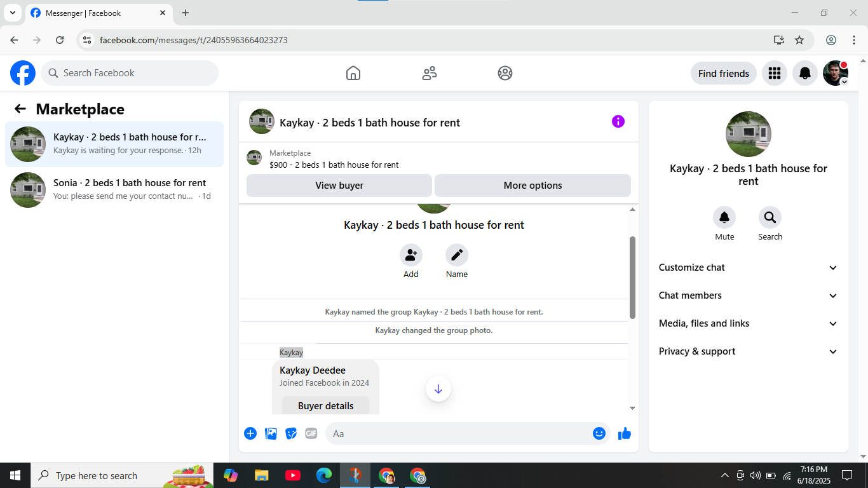The width and height of the screenshot is (868, 488).
Task: Open Windows Start menu
Action: coord(15,475)
